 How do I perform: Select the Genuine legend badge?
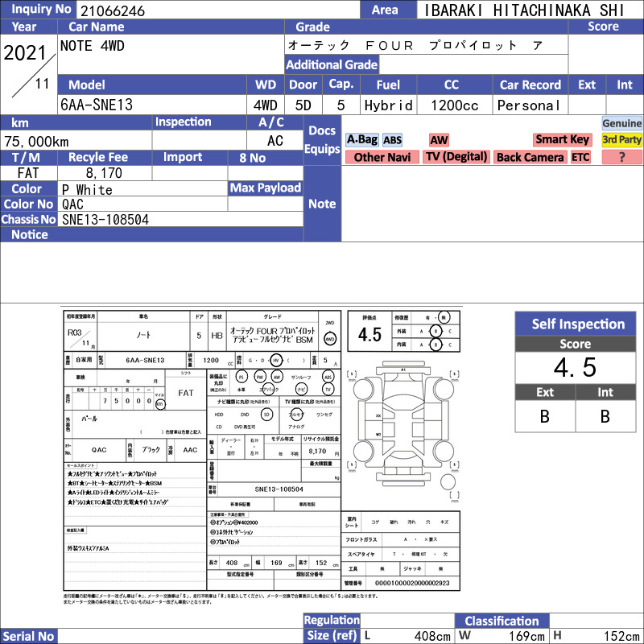(621, 123)
